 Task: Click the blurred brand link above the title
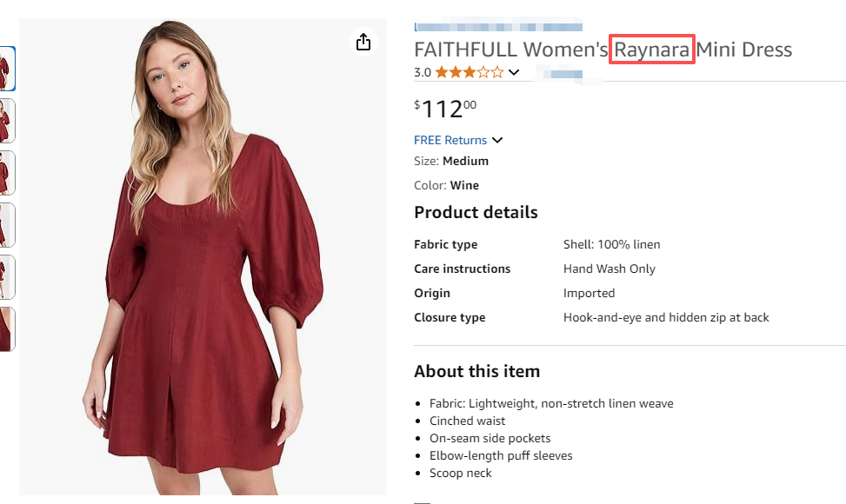[x=497, y=26]
